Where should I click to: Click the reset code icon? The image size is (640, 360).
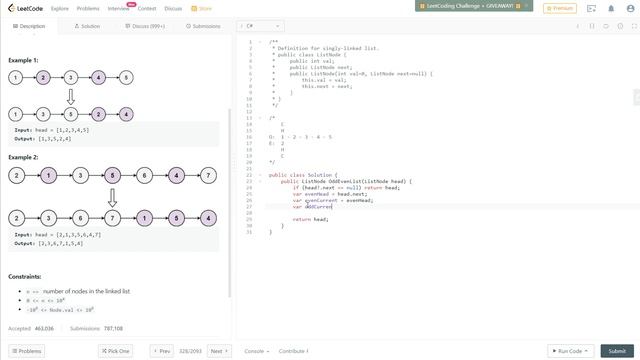(x=606, y=26)
